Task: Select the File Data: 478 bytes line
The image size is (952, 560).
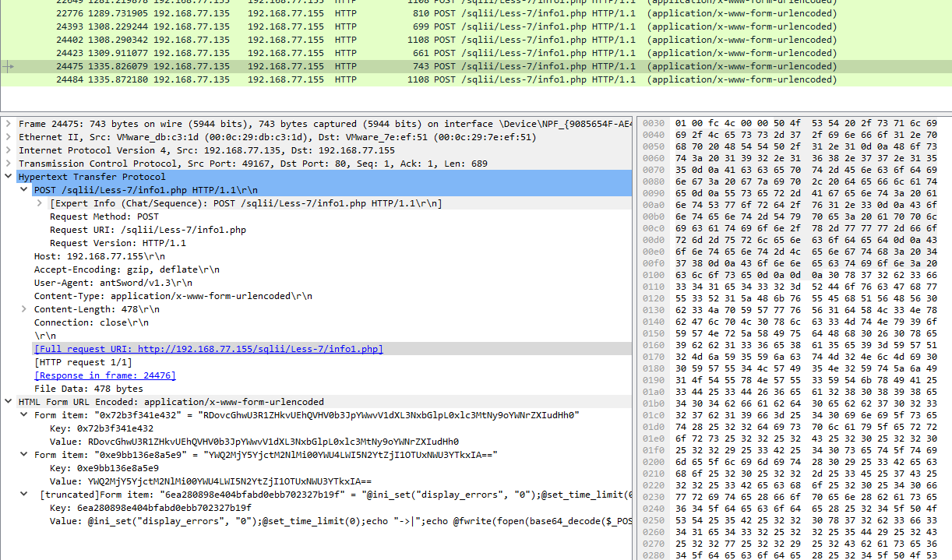Action: [89, 389]
